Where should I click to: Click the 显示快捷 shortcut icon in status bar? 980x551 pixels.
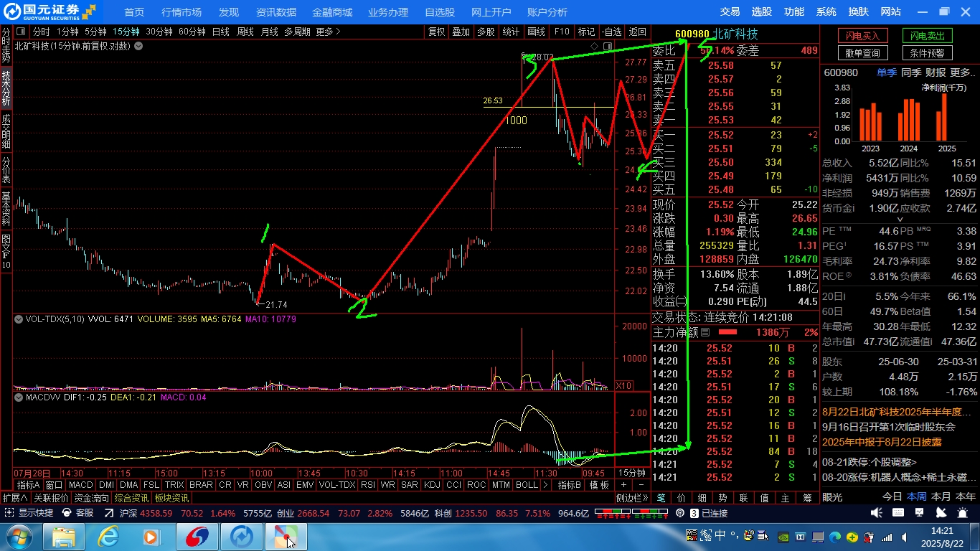click(9, 513)
